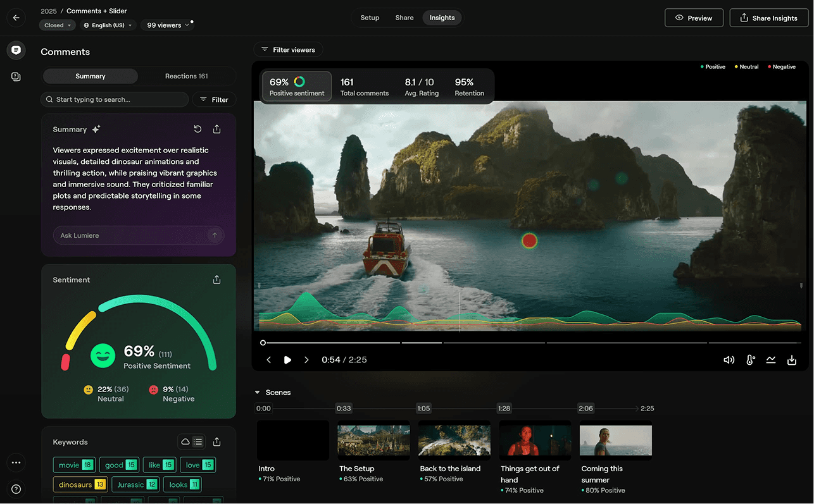Click the Preview button

(694, 18)
